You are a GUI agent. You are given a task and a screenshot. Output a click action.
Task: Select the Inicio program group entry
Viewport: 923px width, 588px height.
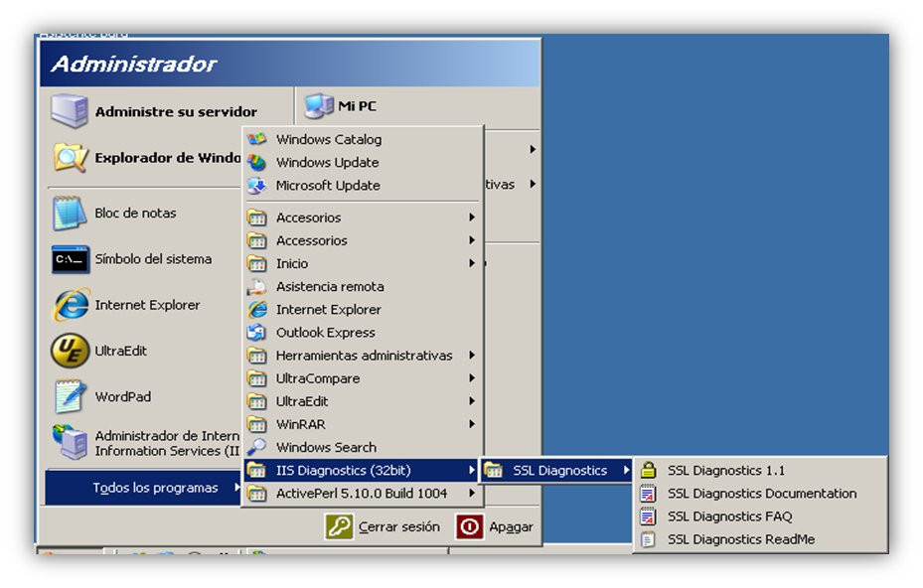tap(362, 263)
